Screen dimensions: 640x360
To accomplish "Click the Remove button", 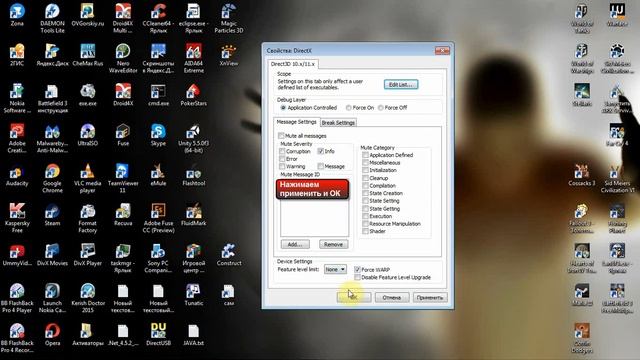I will pos(333,244).
